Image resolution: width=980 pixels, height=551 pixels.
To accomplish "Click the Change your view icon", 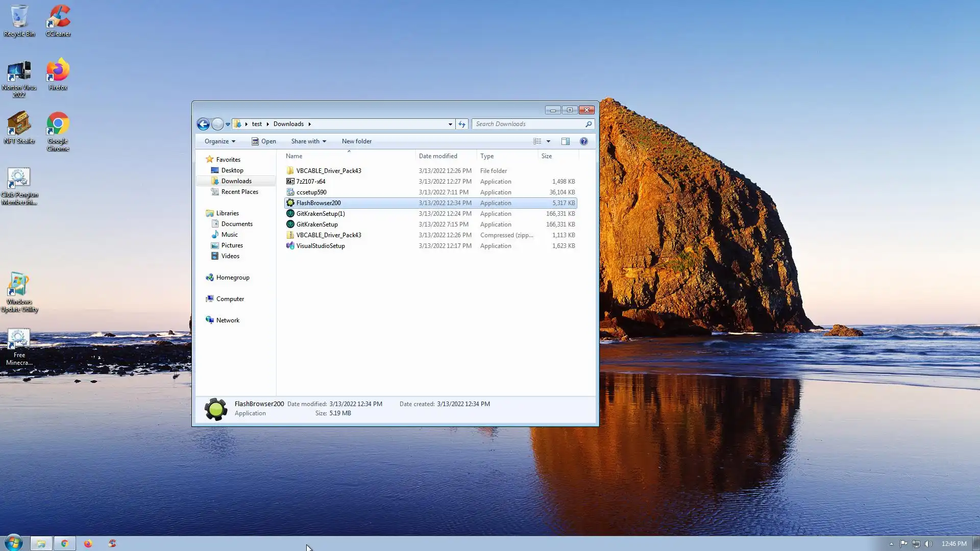I will pyautogui.click(x=537, y=141).
